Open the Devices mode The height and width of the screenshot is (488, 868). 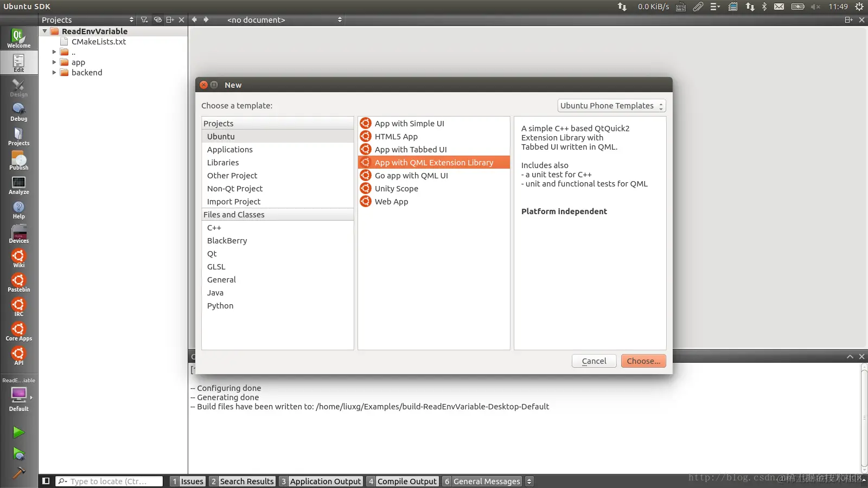(18, 234)
